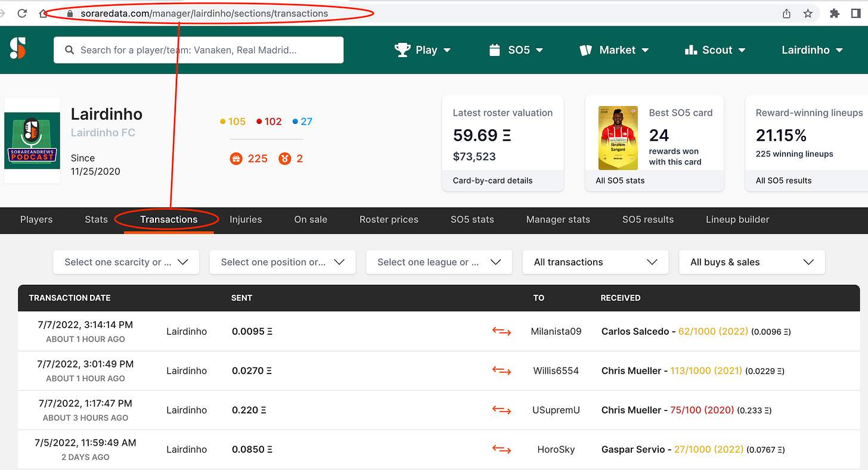Click the SorareData logo

pyautogui.click(x=18, y=48)
